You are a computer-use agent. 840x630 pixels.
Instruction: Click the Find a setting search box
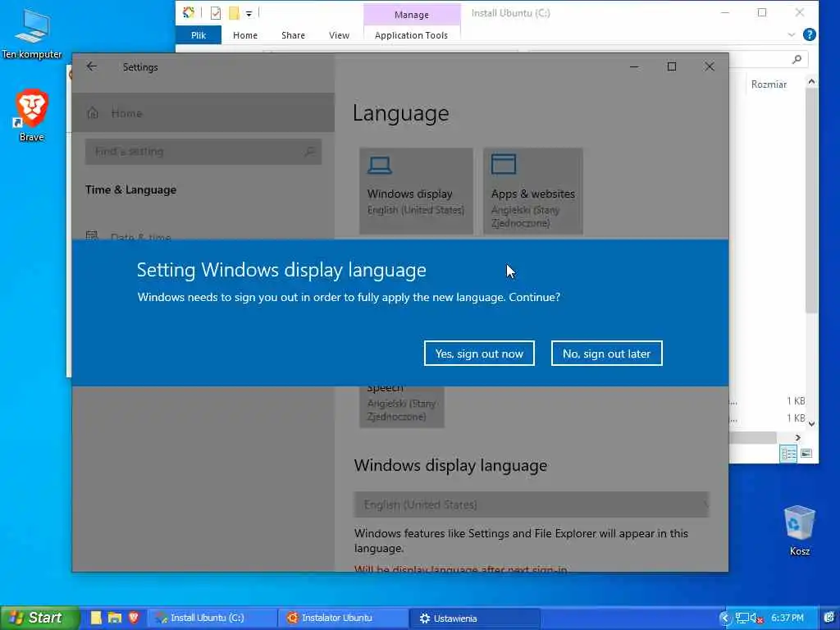click(x=203, y=152)
